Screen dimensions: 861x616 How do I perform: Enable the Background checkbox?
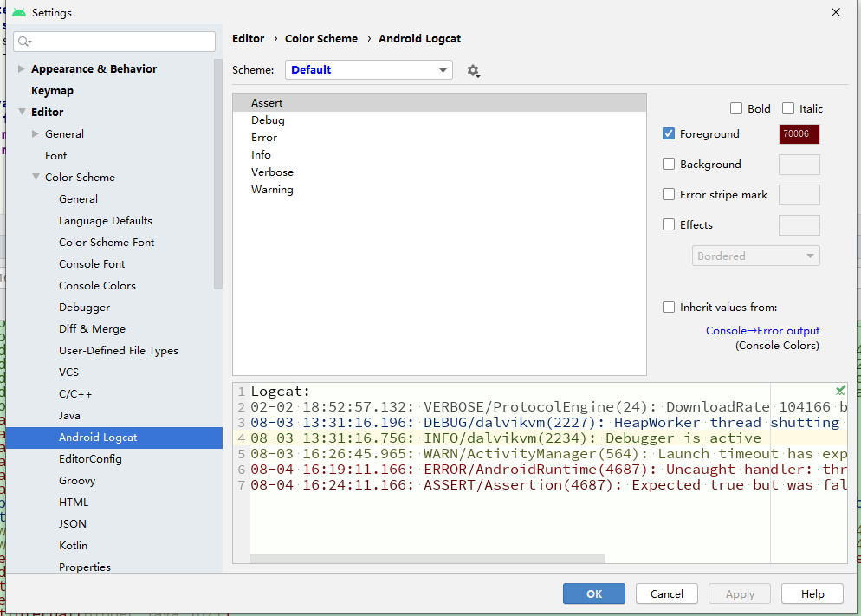coord(669,164)
